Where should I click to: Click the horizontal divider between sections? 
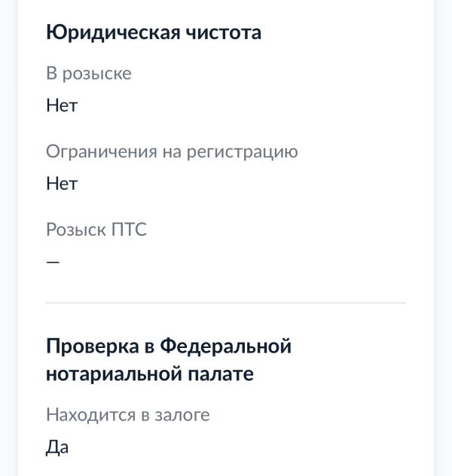click(x=226, y=303)
